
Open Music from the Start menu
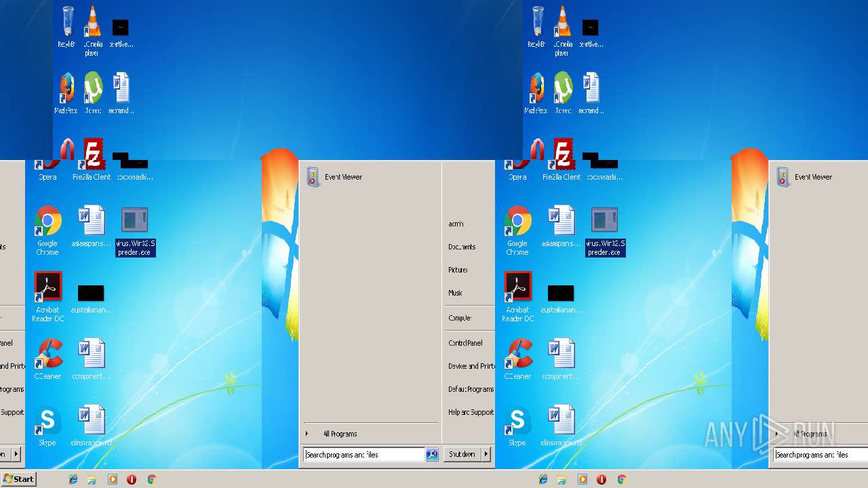coord(455,293)
